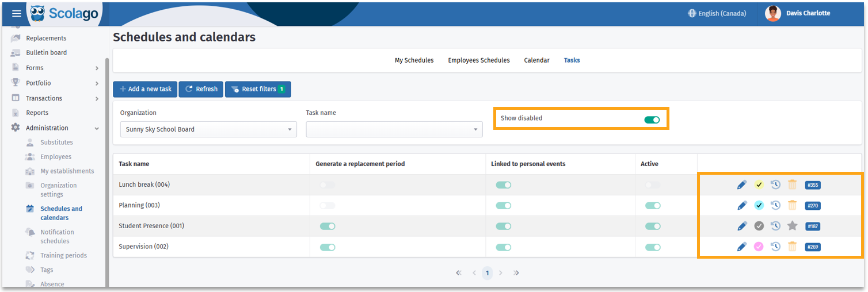This screenshot has width=868, height=292.
Task: Click the Tags sidebar icon
Action: coord(30,270)
